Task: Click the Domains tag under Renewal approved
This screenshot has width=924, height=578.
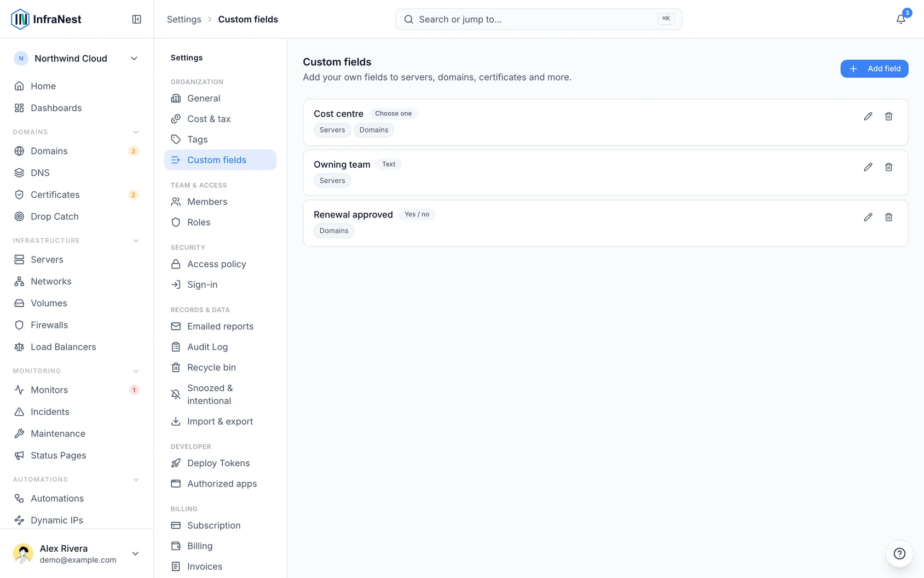Action: [334, 231]
